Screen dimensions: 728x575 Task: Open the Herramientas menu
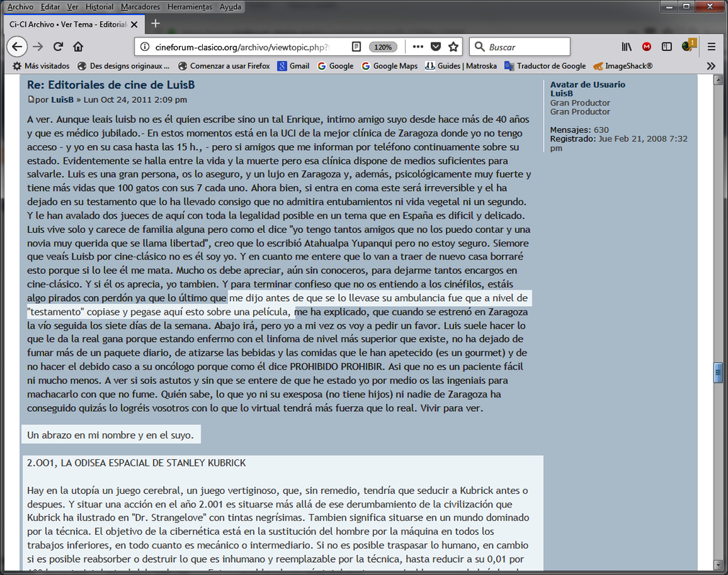[x=189, y=7]
